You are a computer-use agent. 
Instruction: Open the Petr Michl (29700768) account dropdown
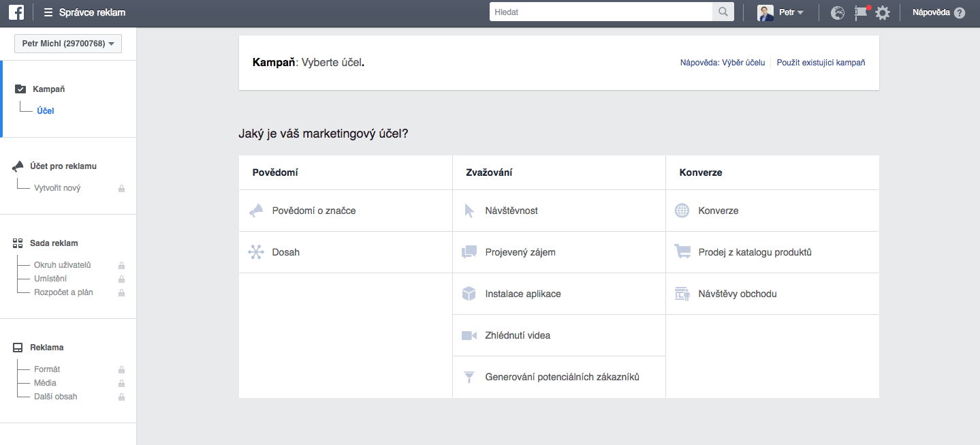click(68, 44)
